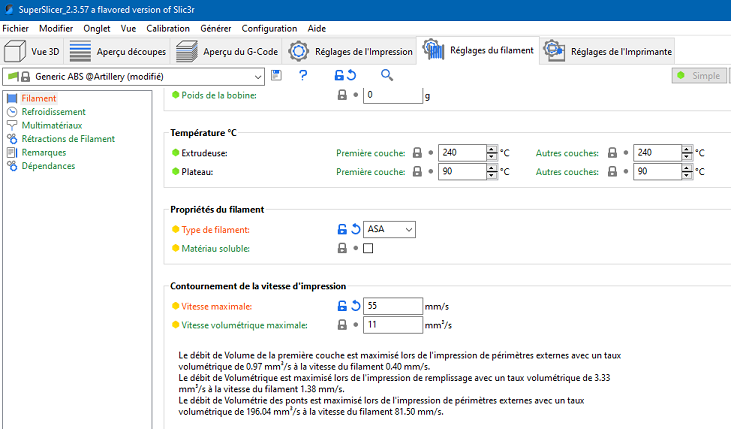Open the Aide menu
731x429 pixels.
(317, 28)
